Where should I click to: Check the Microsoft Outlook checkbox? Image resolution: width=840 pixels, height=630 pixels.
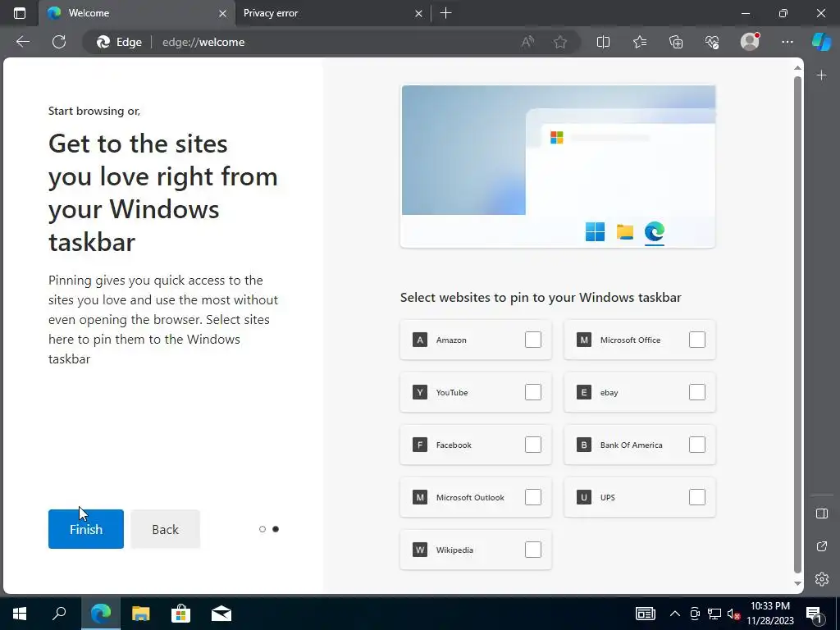pos(533,497)
